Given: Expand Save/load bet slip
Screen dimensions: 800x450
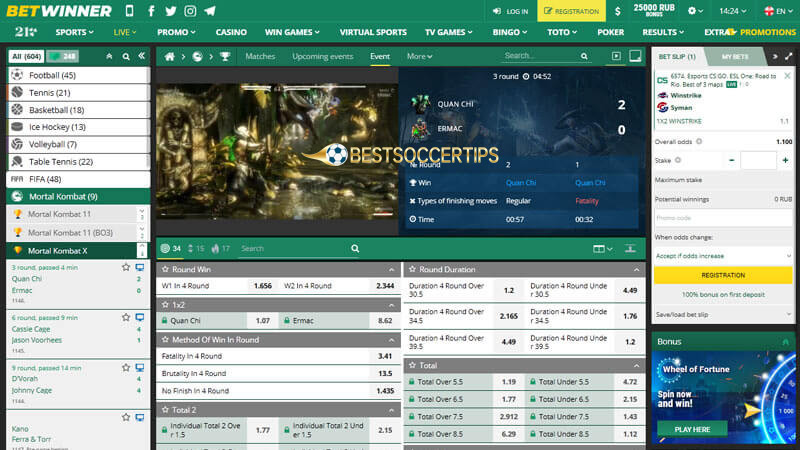Looking at the screenshot, I should (x=723, y=314).
